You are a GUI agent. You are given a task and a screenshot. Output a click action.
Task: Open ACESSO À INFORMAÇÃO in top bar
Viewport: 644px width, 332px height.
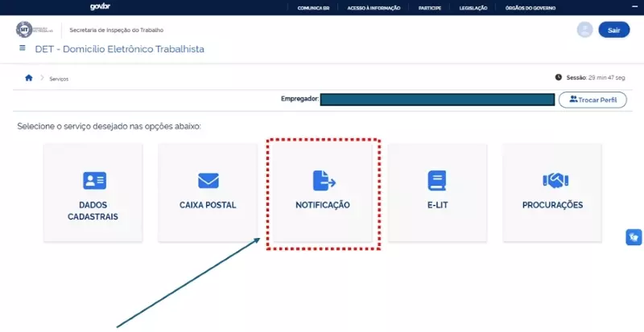373,7
